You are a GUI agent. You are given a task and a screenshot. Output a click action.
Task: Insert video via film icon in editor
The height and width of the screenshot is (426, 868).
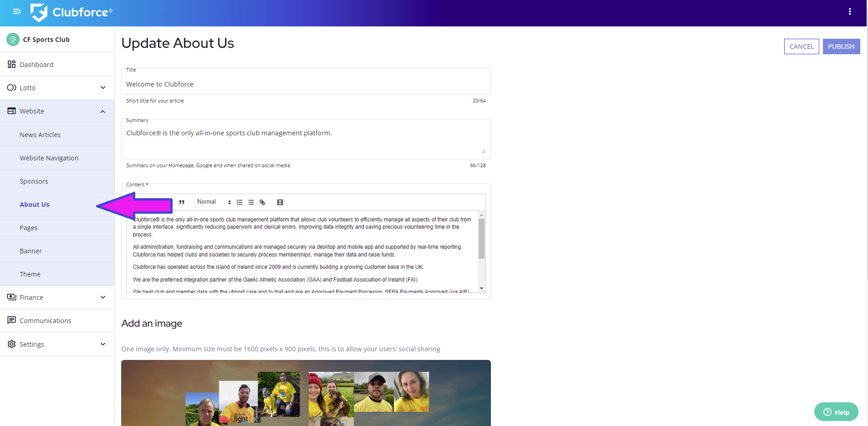(280, 202)
